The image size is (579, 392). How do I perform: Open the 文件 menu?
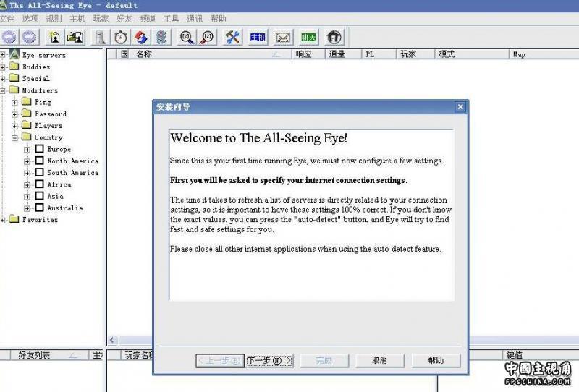coord(7,19)
